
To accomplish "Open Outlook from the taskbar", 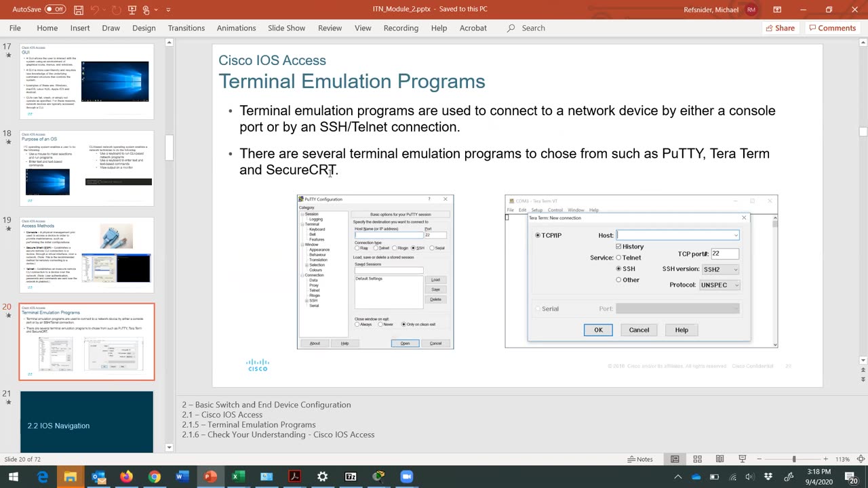I will point(98,476).
